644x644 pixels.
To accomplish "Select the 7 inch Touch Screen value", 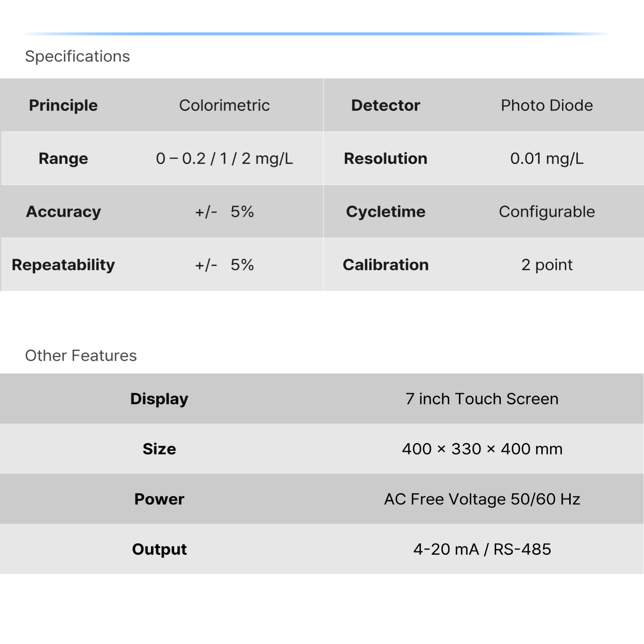I will [x=482, y=399].
